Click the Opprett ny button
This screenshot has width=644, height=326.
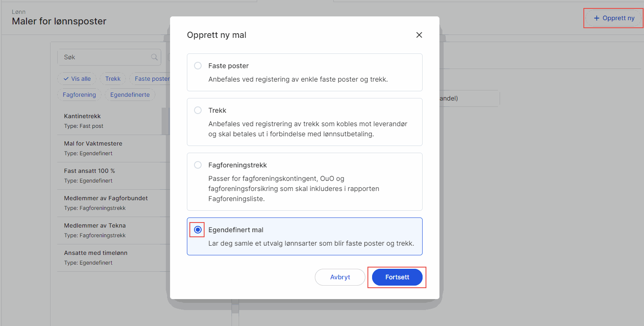coord(613,18)
